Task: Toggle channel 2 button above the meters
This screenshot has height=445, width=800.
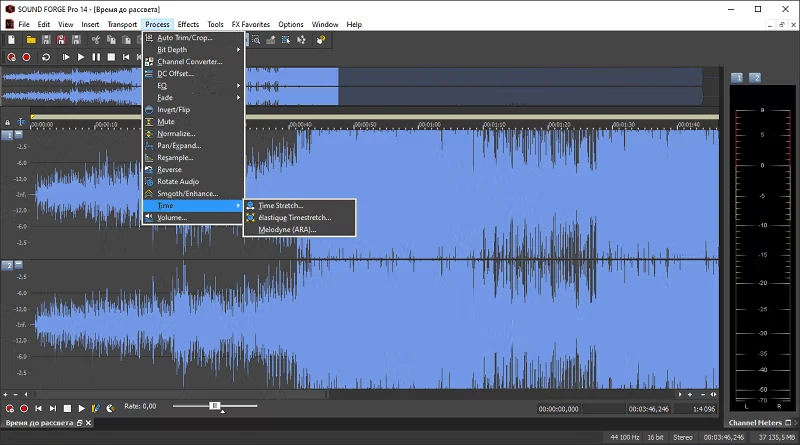Action: tap(755, 77)
